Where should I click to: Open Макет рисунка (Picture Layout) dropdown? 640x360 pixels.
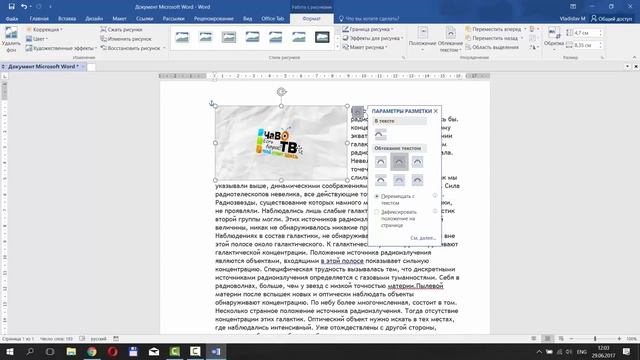(365, 47)
